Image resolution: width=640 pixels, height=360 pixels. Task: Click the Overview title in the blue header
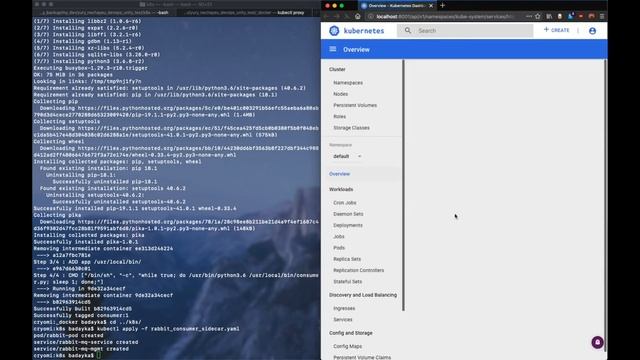tap(356, 49)
